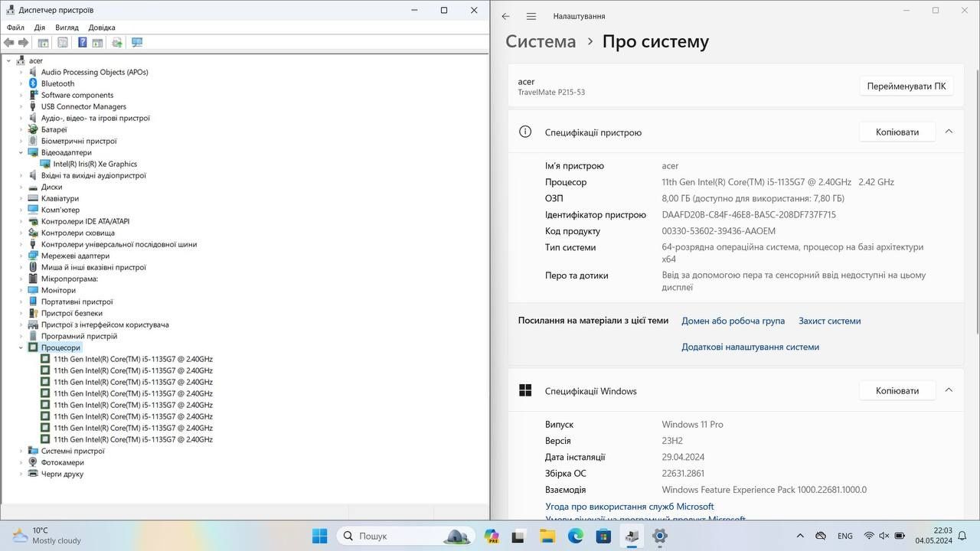This screenshot has height=551, width=980.
Task: Collapse the acer root node
Action: pos(9,60)
